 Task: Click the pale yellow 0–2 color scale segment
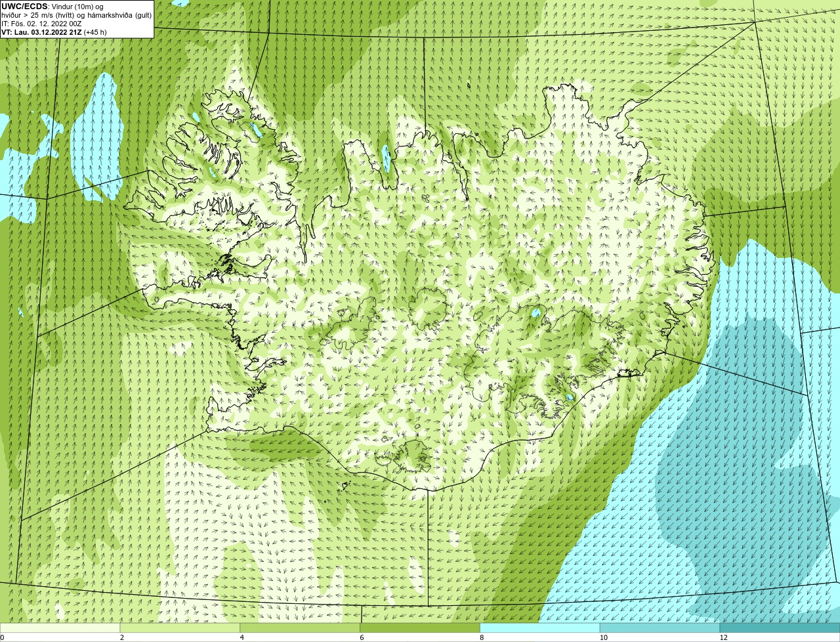[x=60, y=628]
